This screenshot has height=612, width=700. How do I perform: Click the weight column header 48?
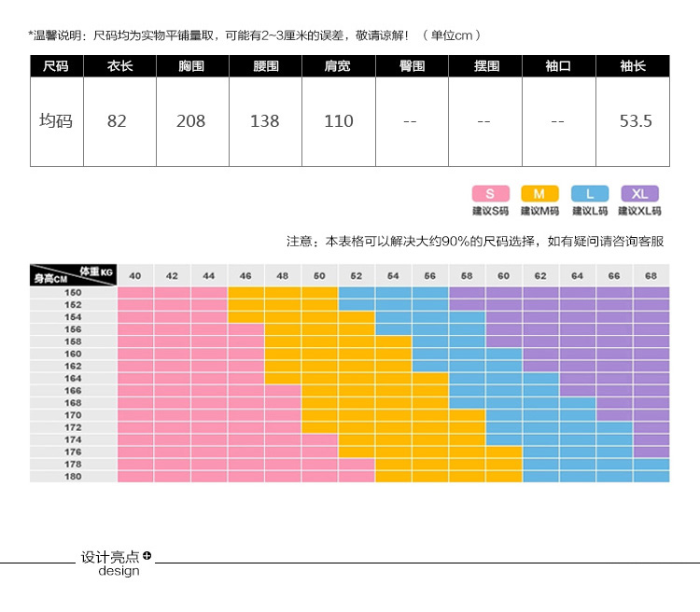coord(283,276)
